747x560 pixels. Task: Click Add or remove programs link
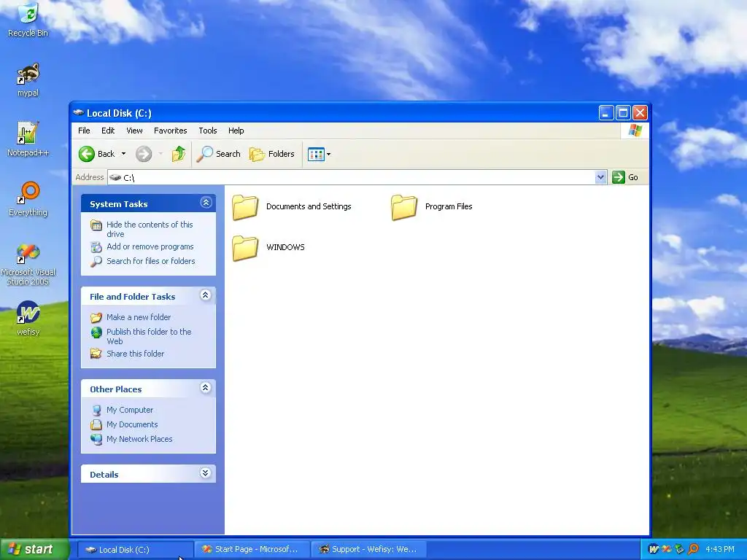[x=150, y=246]
